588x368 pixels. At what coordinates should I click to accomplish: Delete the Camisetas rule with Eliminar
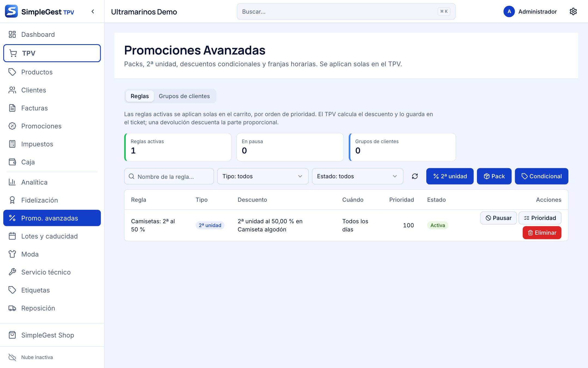pyautogui.click(x=542, y=233)
